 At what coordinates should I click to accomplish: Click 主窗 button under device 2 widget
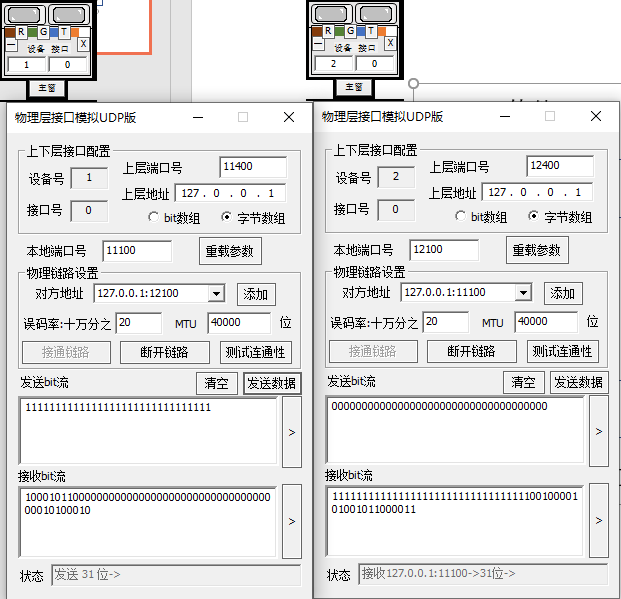(x=353, y=87)
